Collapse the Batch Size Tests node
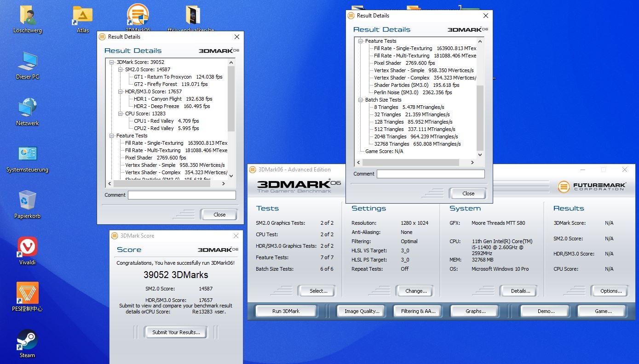The image size is (639, 364). (x=361, y=100)
